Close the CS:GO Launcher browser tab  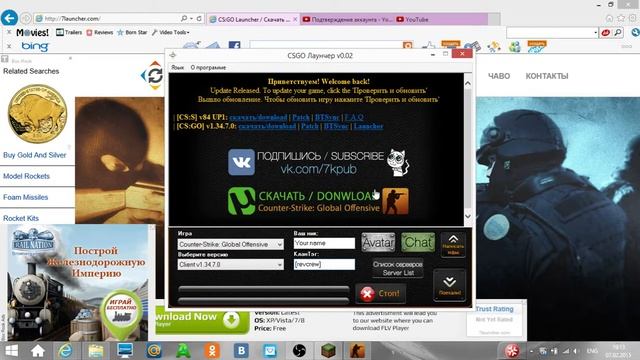(x=295, y=19)
